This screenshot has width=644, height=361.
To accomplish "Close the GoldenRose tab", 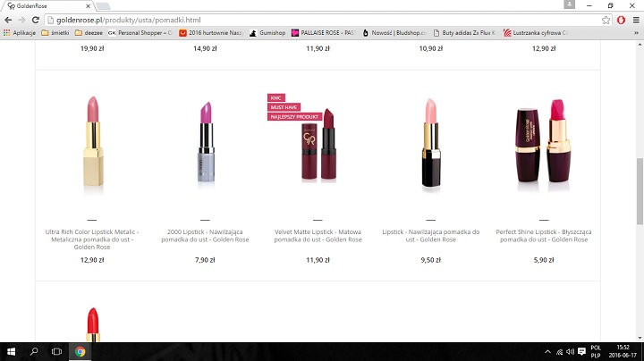I will 88,6.
